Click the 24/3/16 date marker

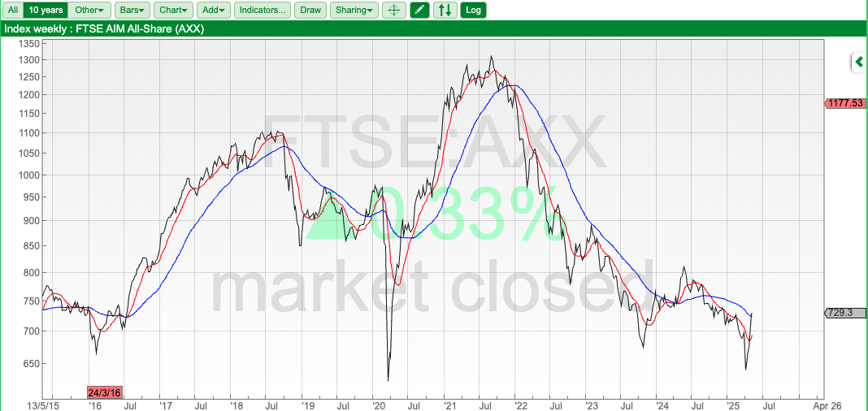tap(105, 392)
